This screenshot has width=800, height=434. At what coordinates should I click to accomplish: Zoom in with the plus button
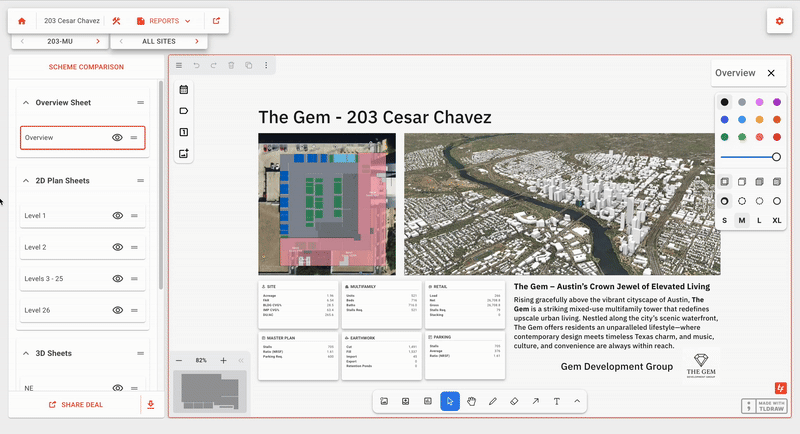223,361
